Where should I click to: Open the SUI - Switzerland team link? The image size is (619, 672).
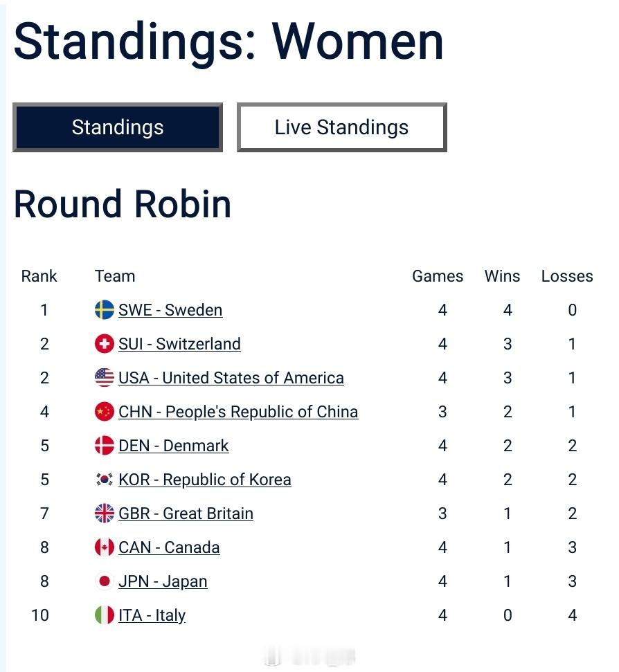(179, 344)
